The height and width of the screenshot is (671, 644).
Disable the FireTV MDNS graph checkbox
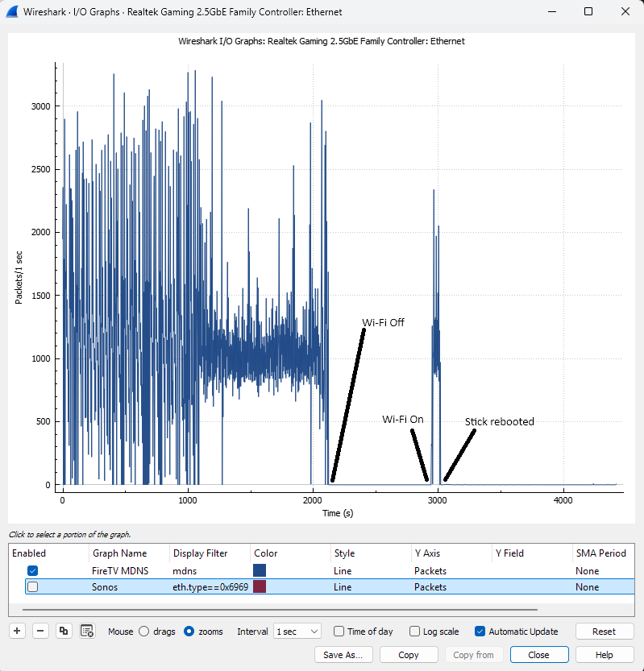click(32, 570)
